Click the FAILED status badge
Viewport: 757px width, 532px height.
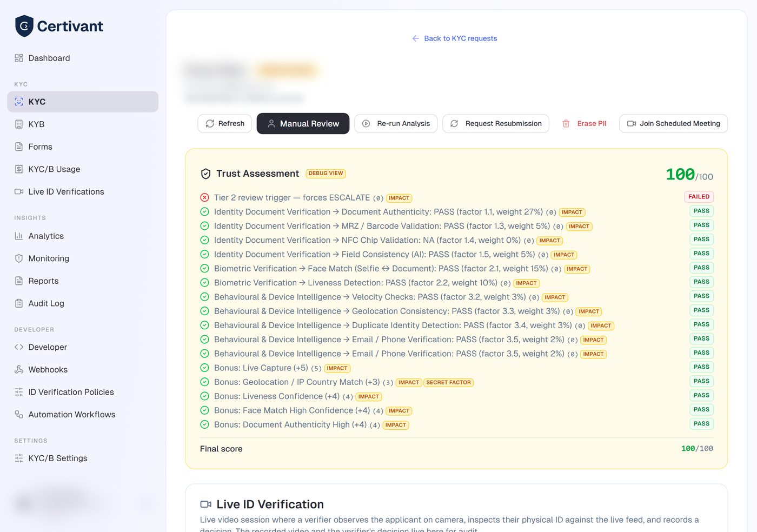pos(699,197)
